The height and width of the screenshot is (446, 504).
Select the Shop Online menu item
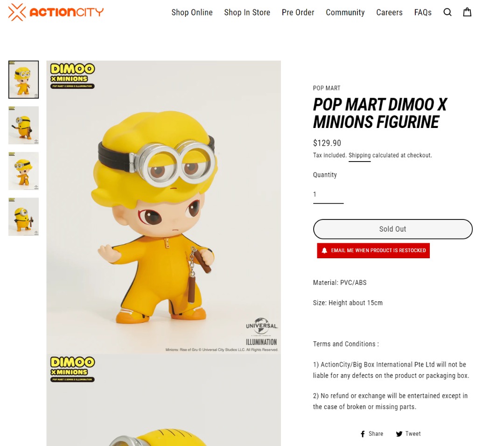192,12
